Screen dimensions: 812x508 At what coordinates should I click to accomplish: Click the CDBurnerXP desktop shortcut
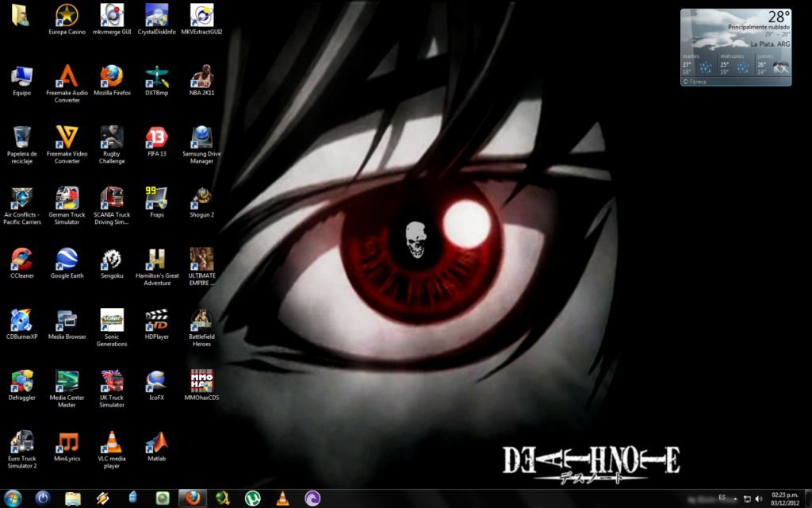pyautogui.click(x=21, y=325)
